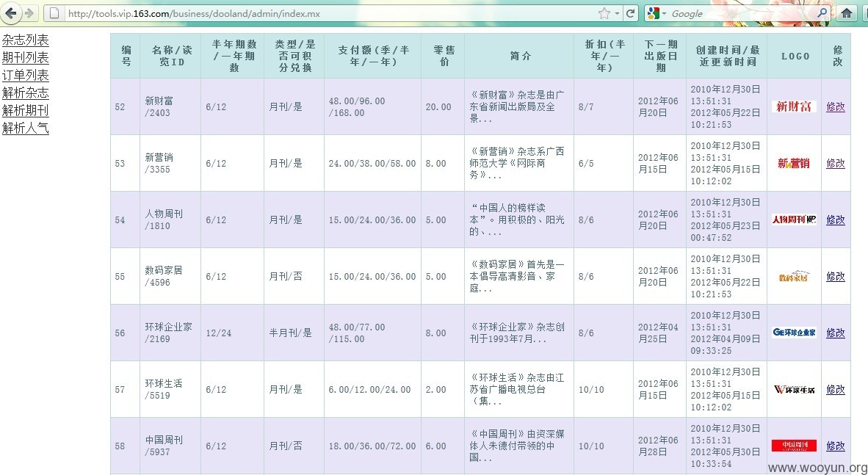Click the 环球企业家 logo image

(794, 332)
